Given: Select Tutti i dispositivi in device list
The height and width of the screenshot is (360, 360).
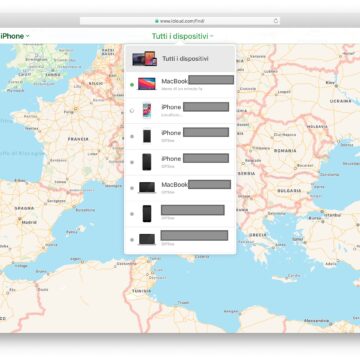Looking at the screenshot, I should [180, 59].
